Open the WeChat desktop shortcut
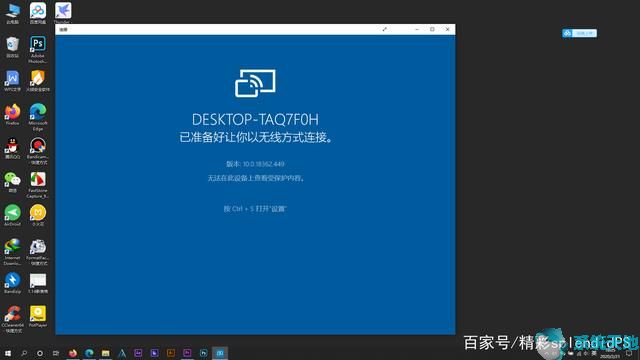The image size is (640, 360). point(13,182)
